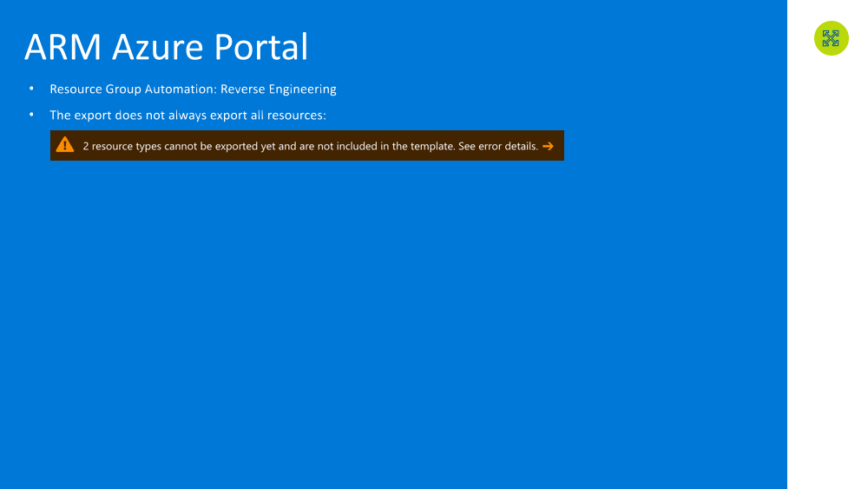868x489 pixels.
Task: Click 'The export does not always export all resources:' text
Action: 188,116
